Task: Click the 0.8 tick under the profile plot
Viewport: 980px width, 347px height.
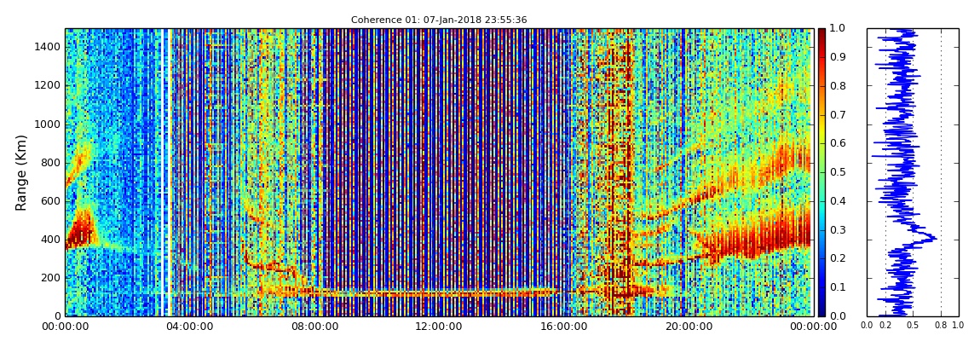Action: click(x=942, y=325)
